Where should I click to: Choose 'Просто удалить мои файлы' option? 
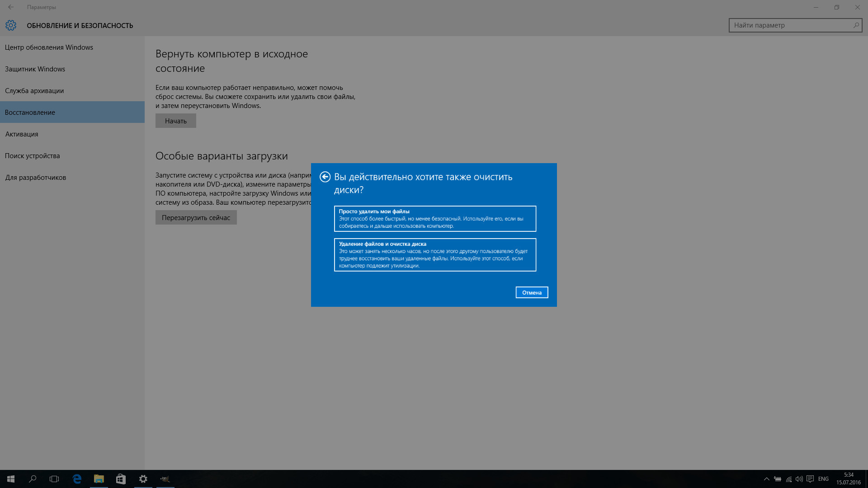pos(435,219)
